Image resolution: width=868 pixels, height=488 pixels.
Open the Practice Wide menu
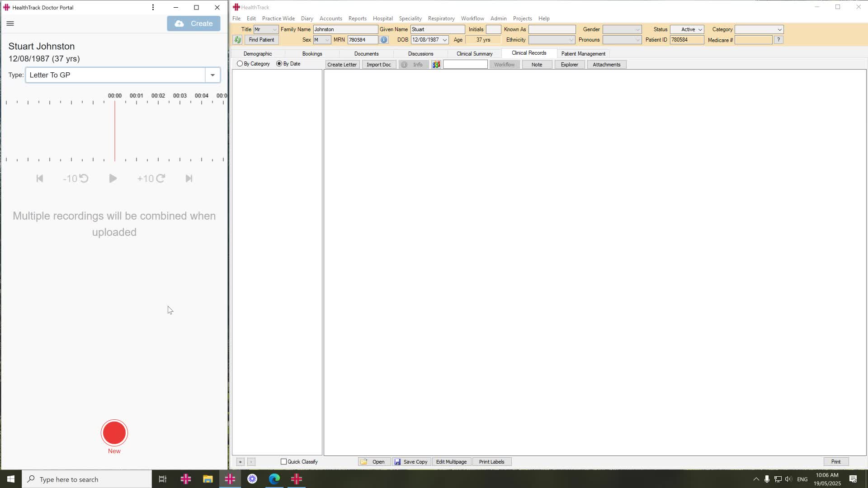(x=278, y=19)
